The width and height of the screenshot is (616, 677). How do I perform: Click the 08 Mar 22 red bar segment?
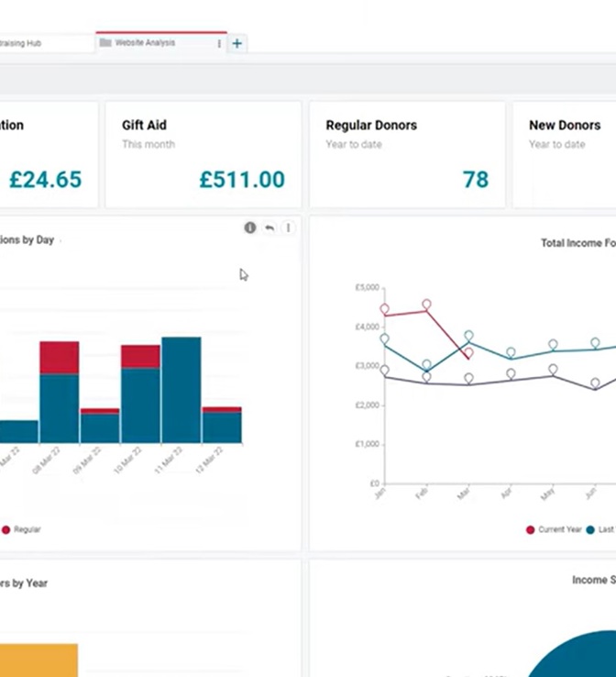pyautogui.click(x=59, y=358)
